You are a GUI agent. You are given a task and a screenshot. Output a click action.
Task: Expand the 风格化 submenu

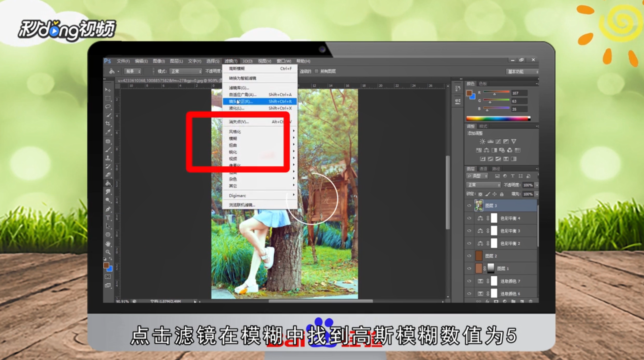pyautogui.click(x=260, y=132)
